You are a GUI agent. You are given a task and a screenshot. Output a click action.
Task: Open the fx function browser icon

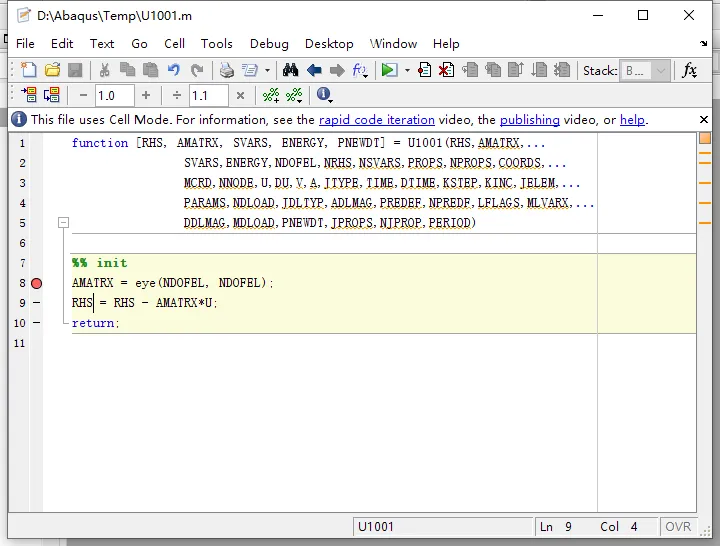pos(689,70)
